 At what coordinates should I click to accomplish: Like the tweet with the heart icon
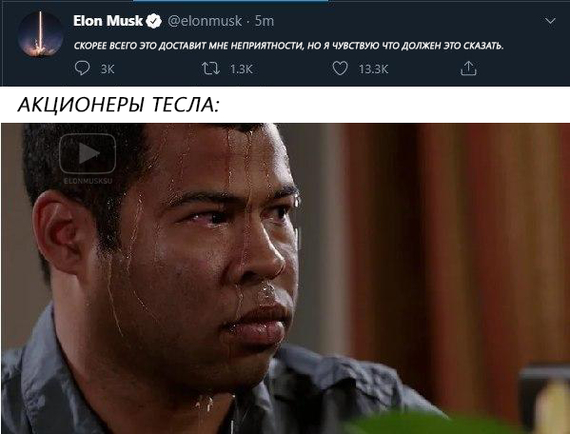pos(340,68)
